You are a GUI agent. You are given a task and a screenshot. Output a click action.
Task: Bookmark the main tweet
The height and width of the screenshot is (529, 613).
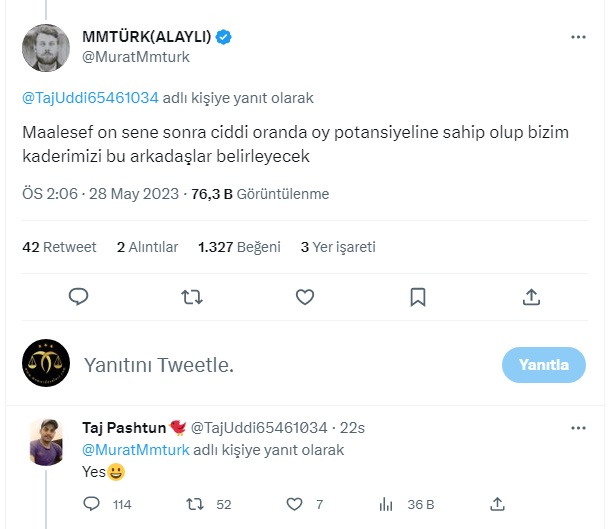pos(419,297)
